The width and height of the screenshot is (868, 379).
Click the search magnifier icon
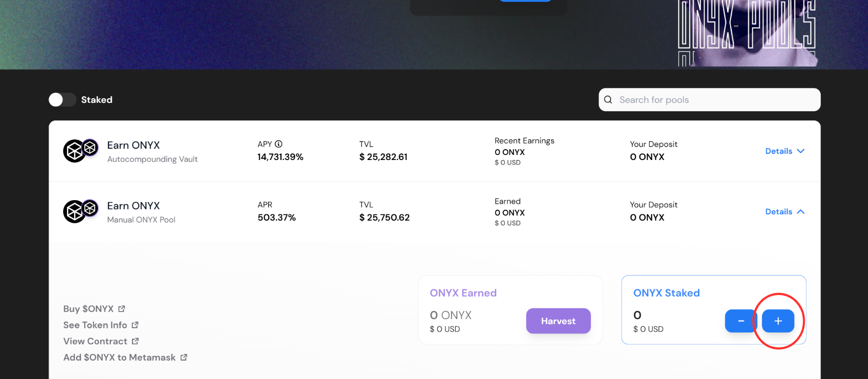tap(608, 100)
